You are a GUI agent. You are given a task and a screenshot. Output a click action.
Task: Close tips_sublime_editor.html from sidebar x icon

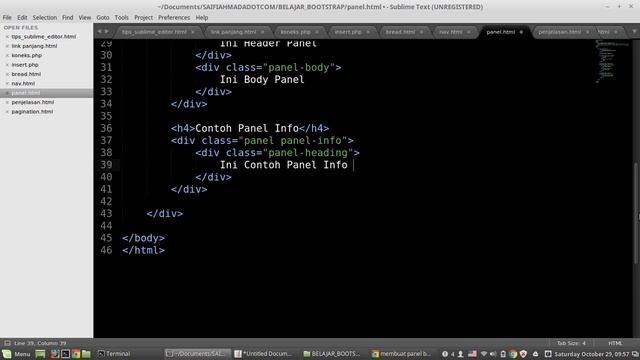coord(7,37)
